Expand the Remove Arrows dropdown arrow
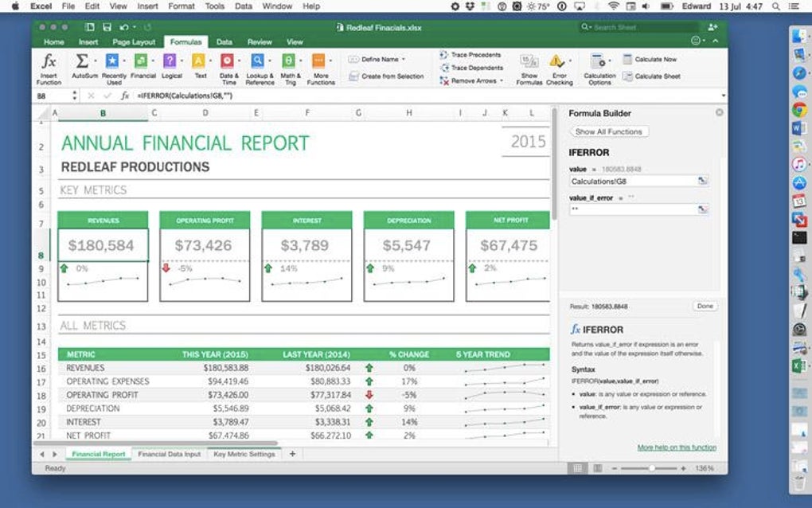 502,80
